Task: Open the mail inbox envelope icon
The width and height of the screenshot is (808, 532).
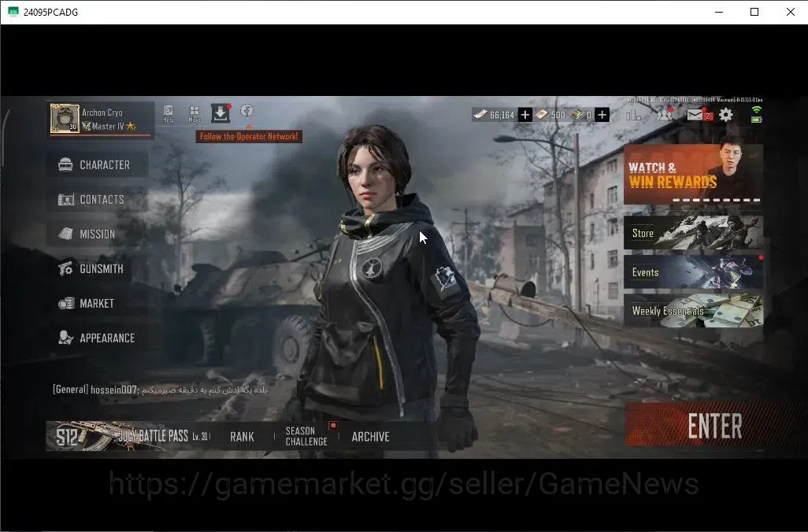Action: coord(695,114)
